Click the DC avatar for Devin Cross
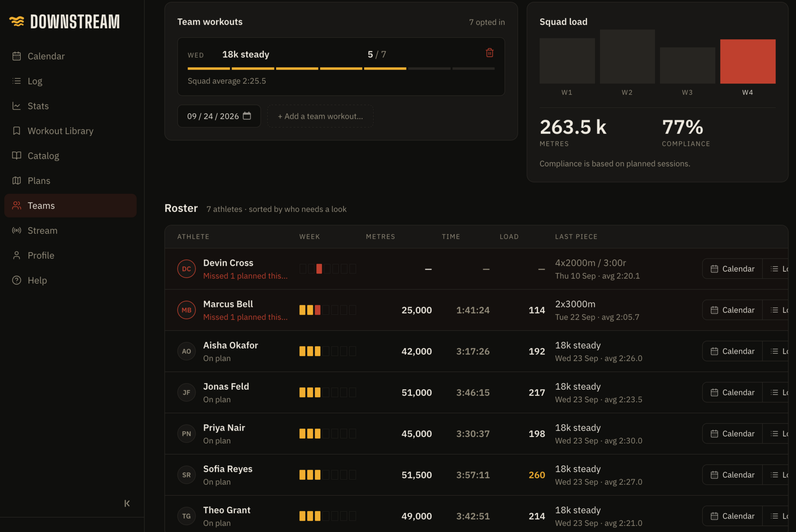The height and width of the screenshot is (532, 796). (x=187, y=268)
